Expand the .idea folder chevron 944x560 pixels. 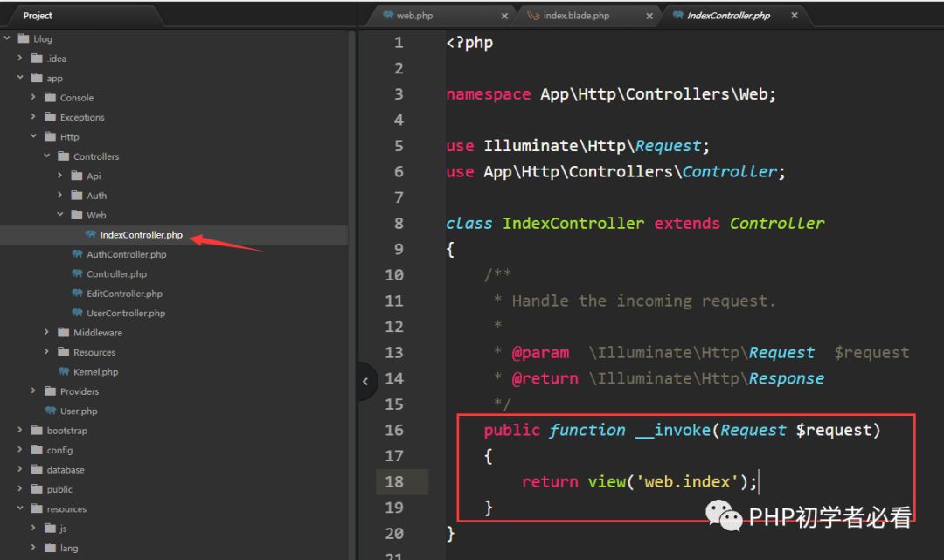pyautogui.click(x=20, y=59)
